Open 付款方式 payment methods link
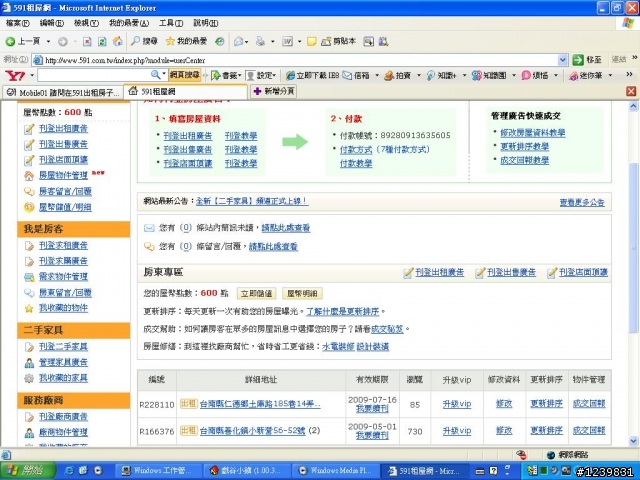This screenshot has width=640, height=480. coord(356,150)
